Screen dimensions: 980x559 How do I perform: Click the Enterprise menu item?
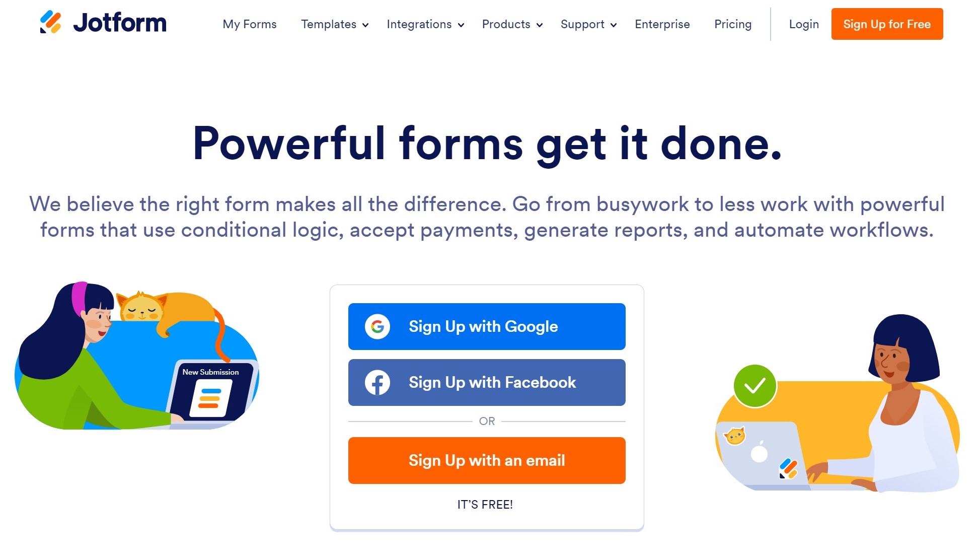click(662, 24)
